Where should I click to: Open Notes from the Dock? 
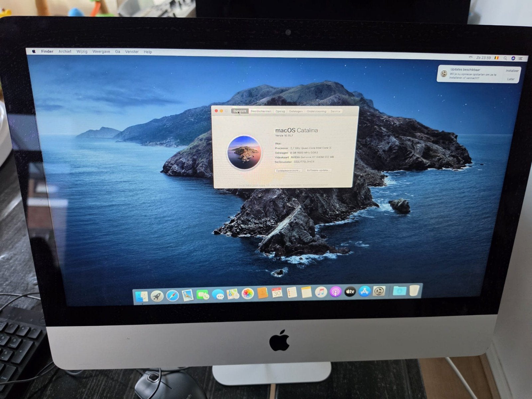coord(306,293)
